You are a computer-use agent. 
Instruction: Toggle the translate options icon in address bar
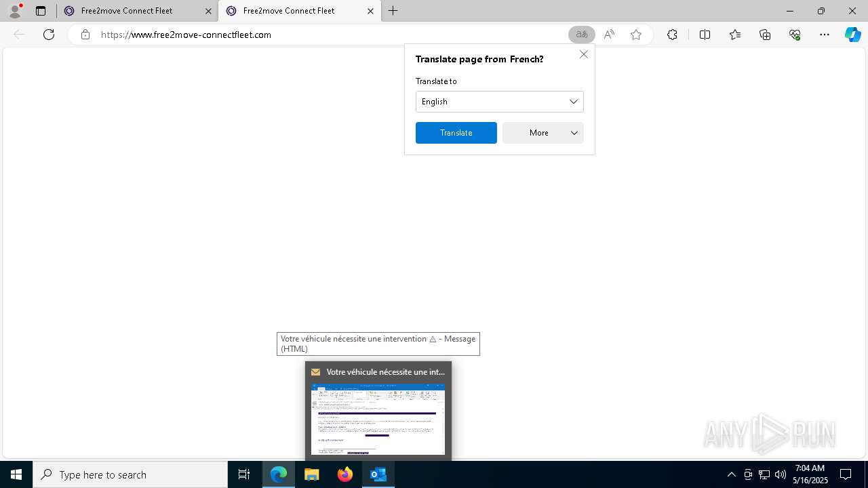pyautogui.click(x=581, y=35)
